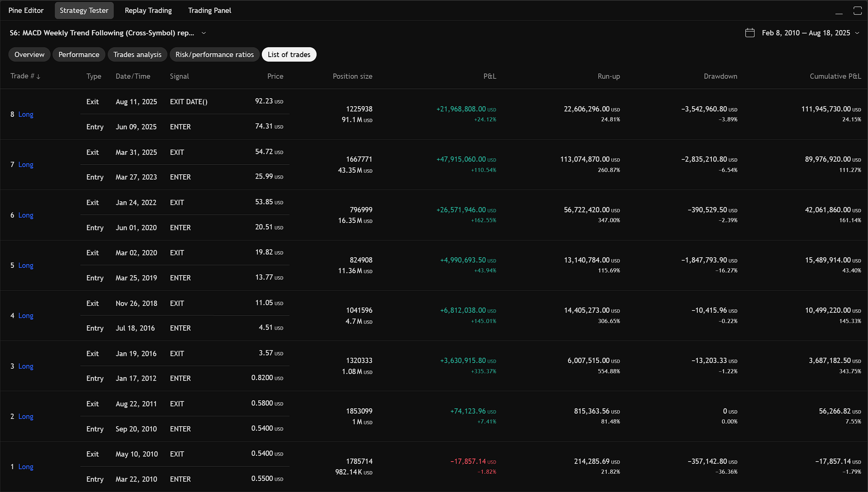Click the Date/Time column header
This screenshot has width=868, height=492.
tap(133, 76)
